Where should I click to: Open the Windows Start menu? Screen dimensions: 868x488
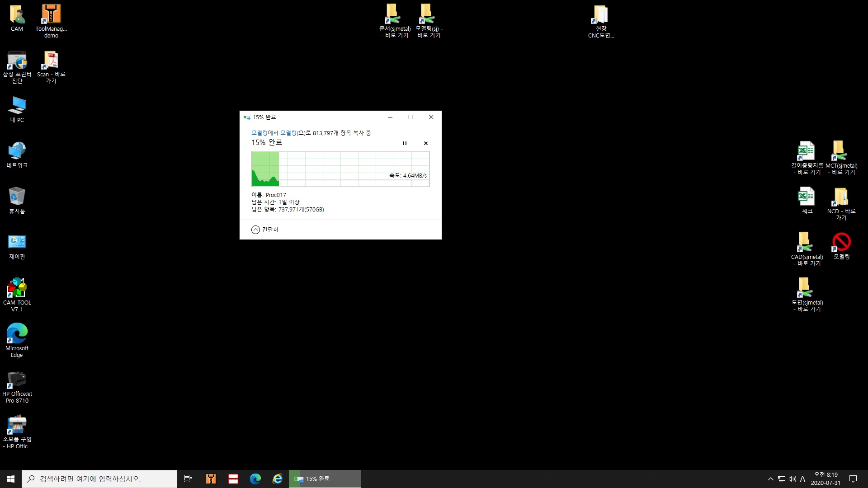coord(11,479)
